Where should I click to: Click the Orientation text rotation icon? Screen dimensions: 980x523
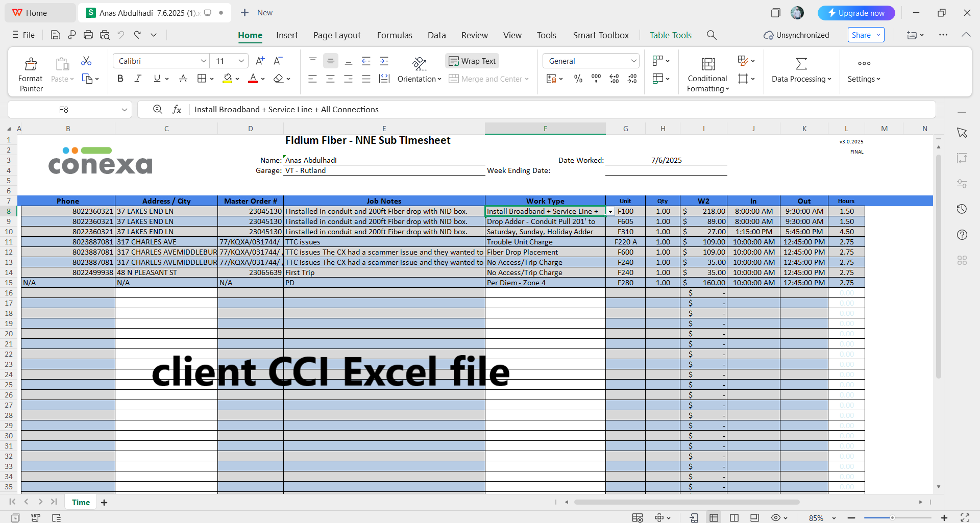click(419, 63)
